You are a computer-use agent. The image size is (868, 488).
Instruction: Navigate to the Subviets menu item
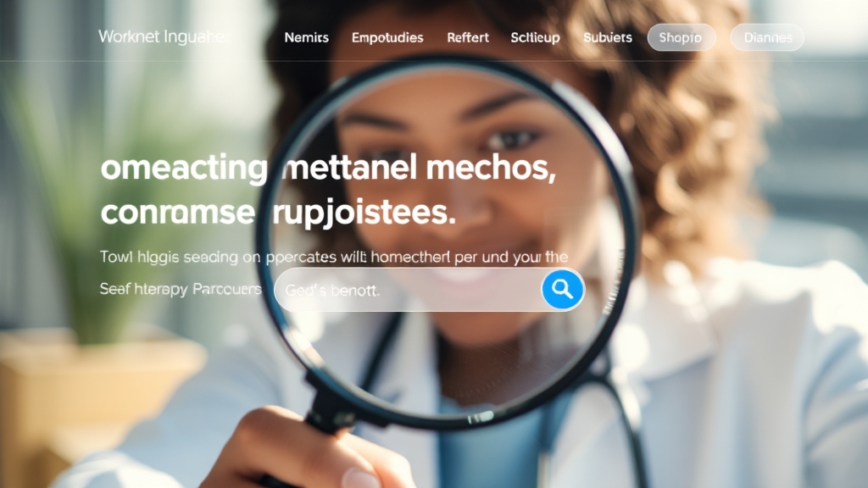(607, 37)
